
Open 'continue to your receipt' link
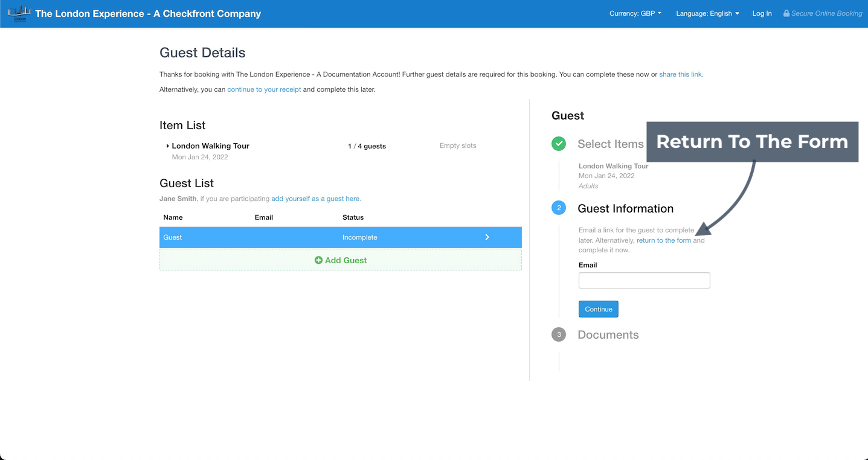[x=264, y=89]
